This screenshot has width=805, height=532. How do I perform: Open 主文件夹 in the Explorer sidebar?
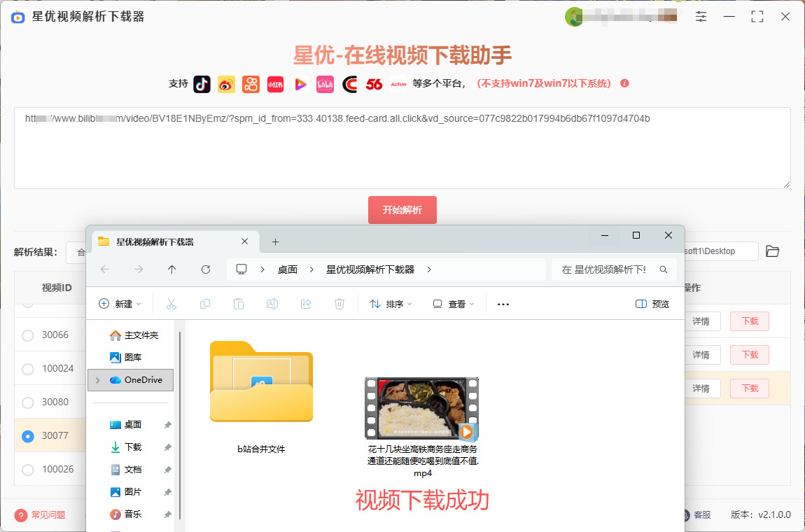click(134, 335)
